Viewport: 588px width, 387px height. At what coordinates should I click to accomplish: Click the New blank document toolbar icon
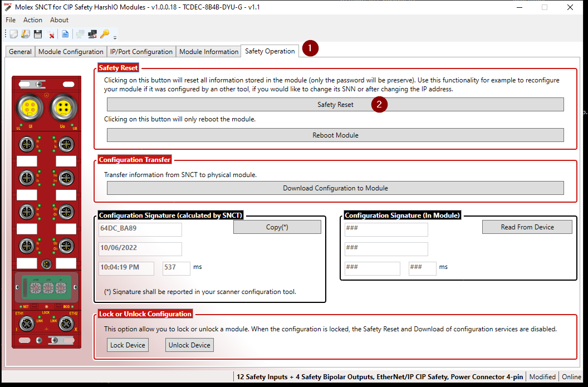coord(14,35)
